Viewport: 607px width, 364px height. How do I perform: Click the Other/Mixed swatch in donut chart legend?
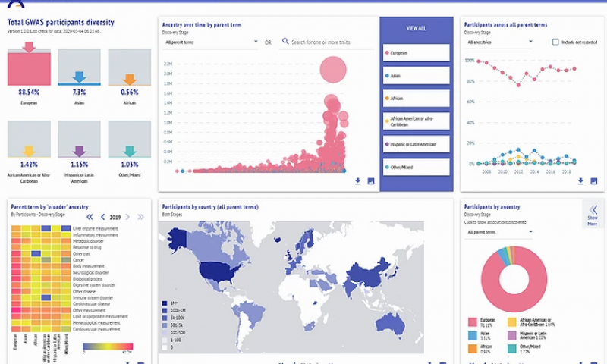(x=512, y=349)
